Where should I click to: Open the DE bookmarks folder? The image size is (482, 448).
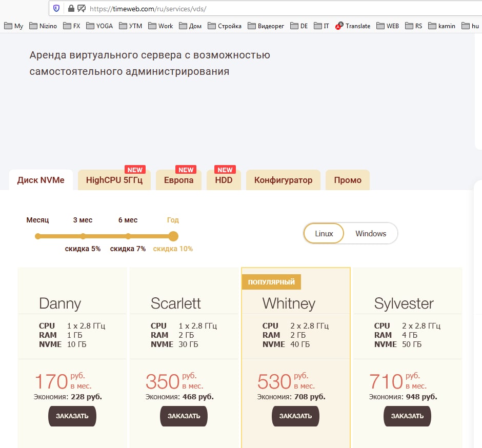coord(299,26)
